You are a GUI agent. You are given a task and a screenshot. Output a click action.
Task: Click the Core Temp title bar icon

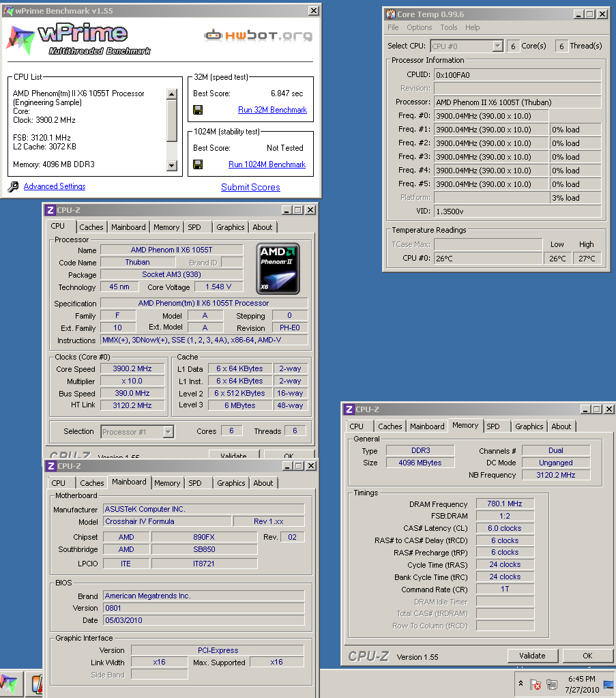[x=391, y=14]
